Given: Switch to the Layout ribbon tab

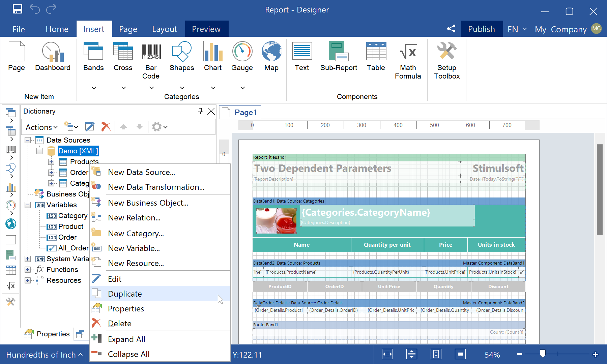Looking at the screenshot, I should 165,29.
